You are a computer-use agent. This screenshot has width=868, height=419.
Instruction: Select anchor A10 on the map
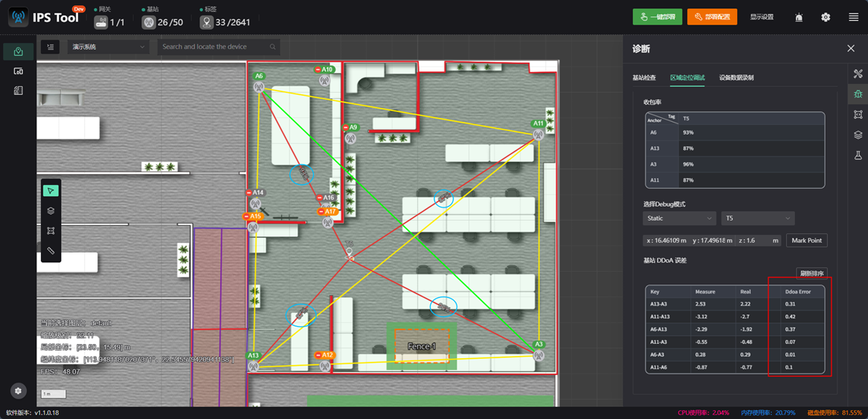click(x=325, y=81)
